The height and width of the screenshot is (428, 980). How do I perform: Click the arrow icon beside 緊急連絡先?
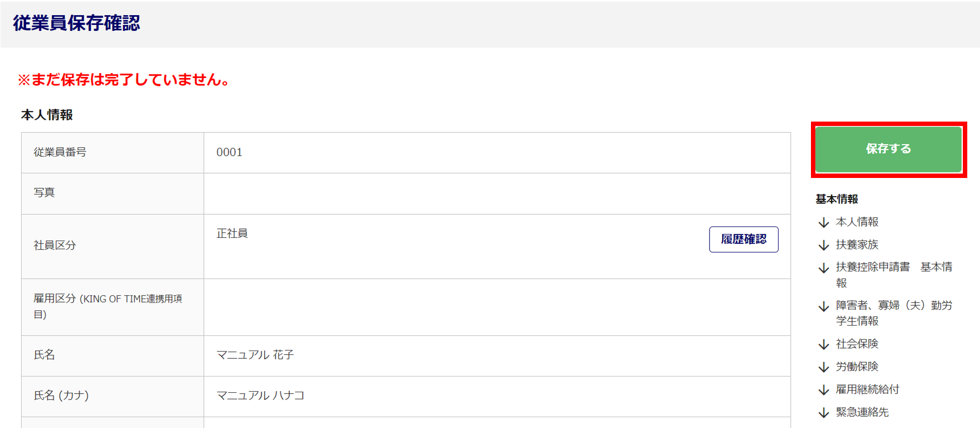(824, 413)
